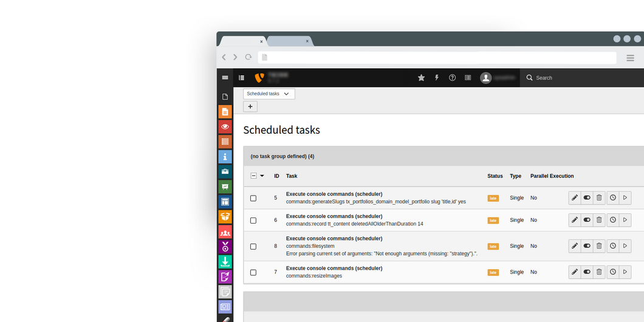Add a new task with plus button
The image size is (644, 322).
click(x=250, y=106)
